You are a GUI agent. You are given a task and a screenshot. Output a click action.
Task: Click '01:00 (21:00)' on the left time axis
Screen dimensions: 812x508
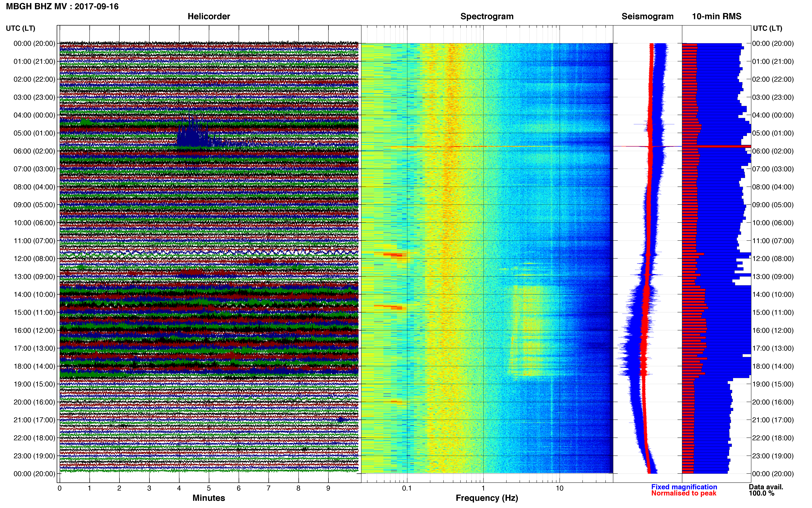(x=34, y=62)
